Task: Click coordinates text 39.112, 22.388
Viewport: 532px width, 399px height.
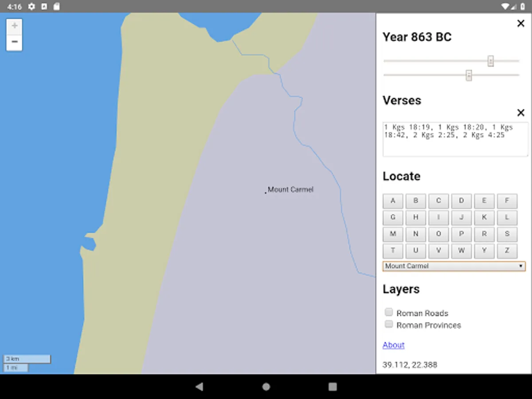Action: pyautogui.click(x=410, y=365)
